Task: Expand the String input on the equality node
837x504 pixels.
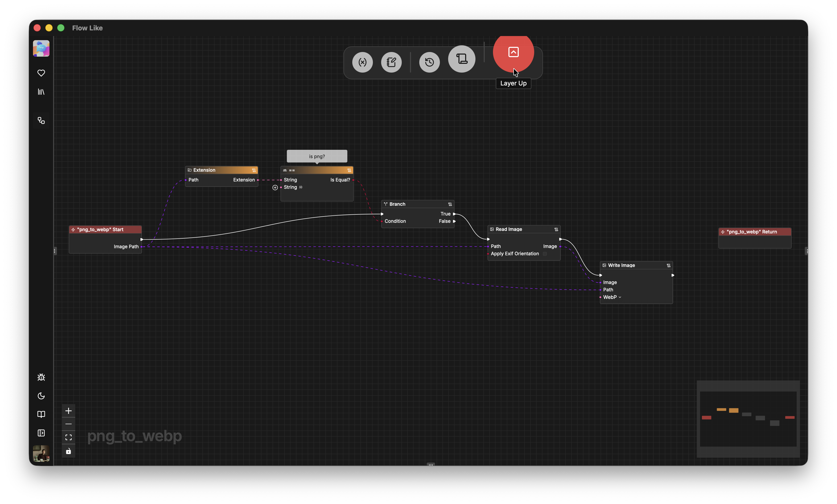Action: point(275,187)
